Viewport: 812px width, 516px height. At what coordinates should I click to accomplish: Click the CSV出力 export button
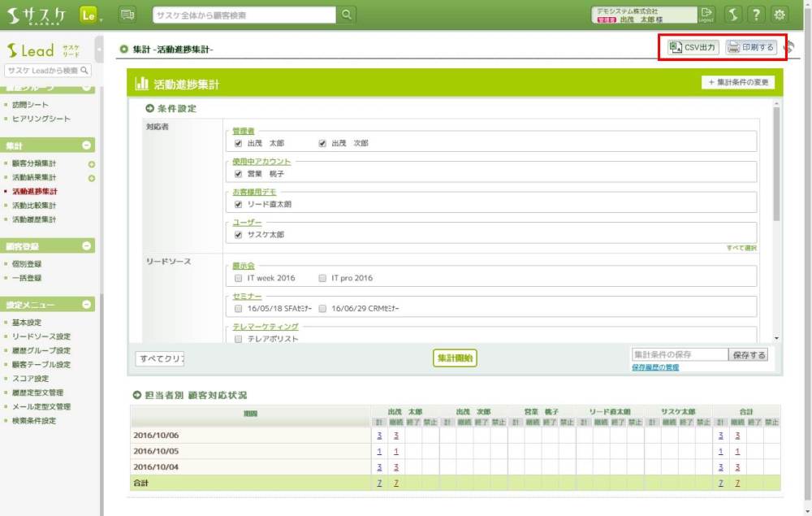(x=693, y=48)
